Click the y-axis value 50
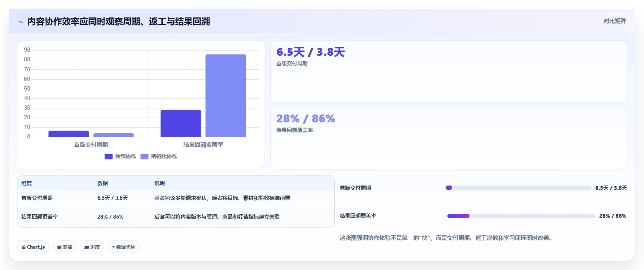Image resolution: width=644 pixels, height=270 pixels. 27,89
